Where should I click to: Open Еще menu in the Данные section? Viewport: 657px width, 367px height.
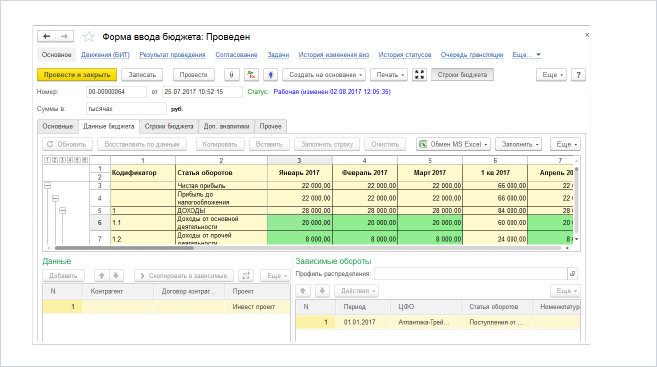pos(275,275)
